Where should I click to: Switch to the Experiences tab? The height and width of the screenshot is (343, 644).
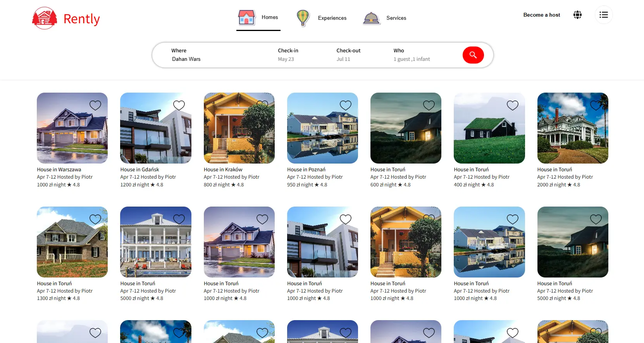(321, 18)
